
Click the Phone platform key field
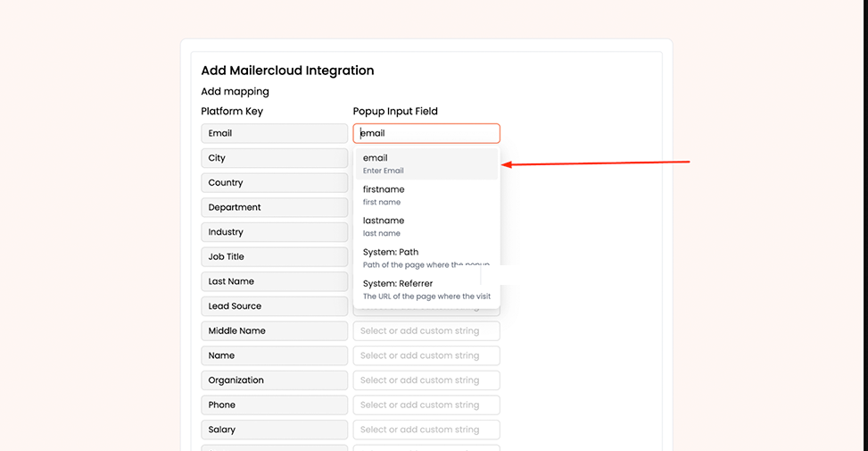[275, 405]
